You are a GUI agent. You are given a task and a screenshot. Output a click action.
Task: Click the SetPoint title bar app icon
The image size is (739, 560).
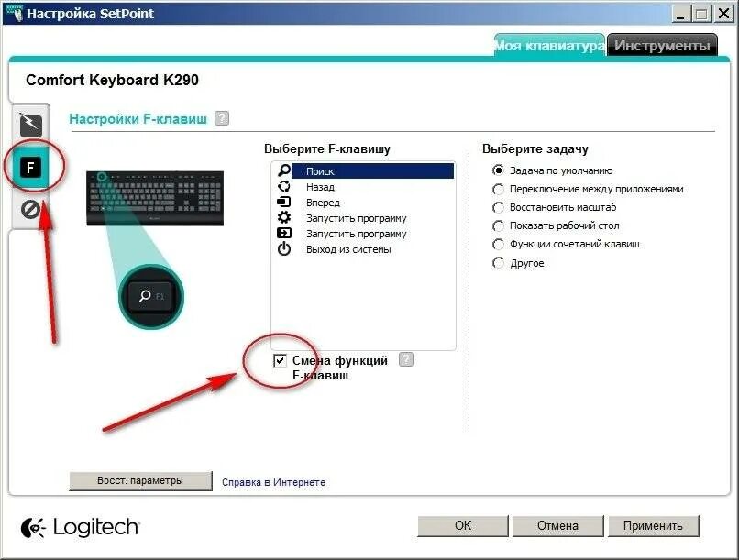click(15, 13)
